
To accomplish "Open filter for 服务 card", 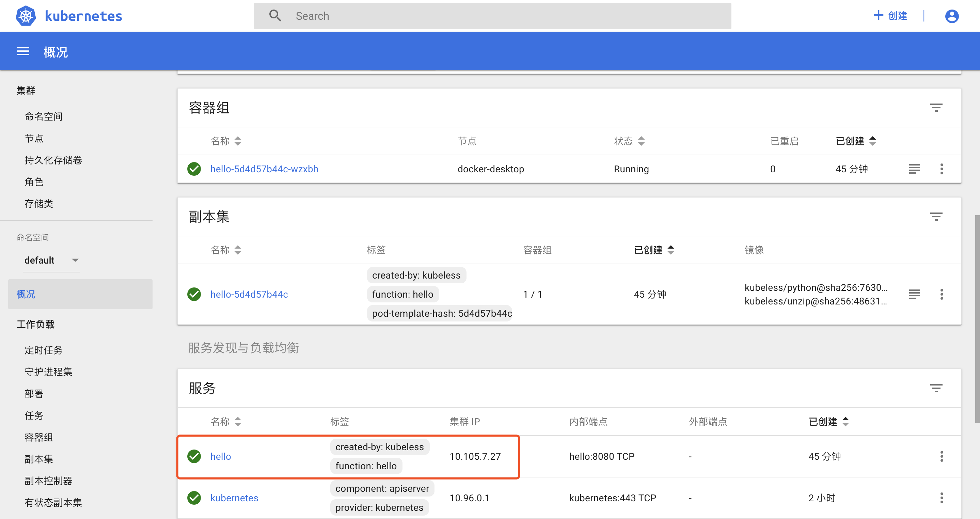I will [x=936, y=388].
